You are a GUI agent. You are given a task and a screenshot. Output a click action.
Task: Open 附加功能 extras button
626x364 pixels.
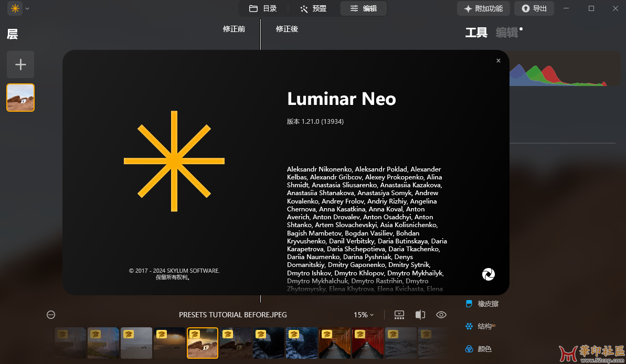pyautogui.click(x=483, y=8)
